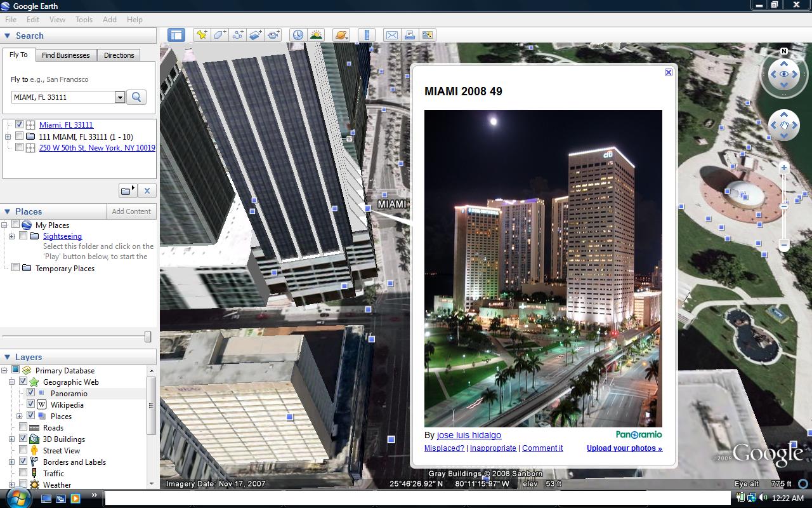Collapse the Layers panel
Screen dimensions: 812x508
(8, 357)
